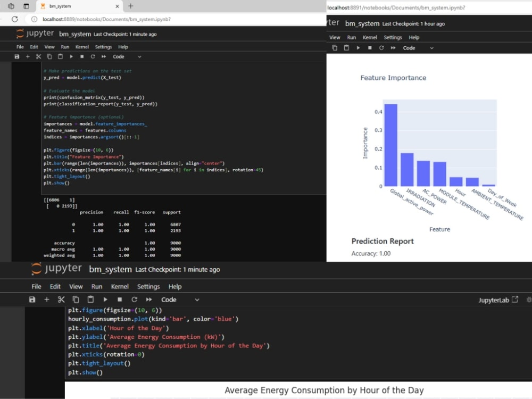The image size is (532, 399).
Task: Rename bm_system title in bottom notebook
Action: coord(110,269)
